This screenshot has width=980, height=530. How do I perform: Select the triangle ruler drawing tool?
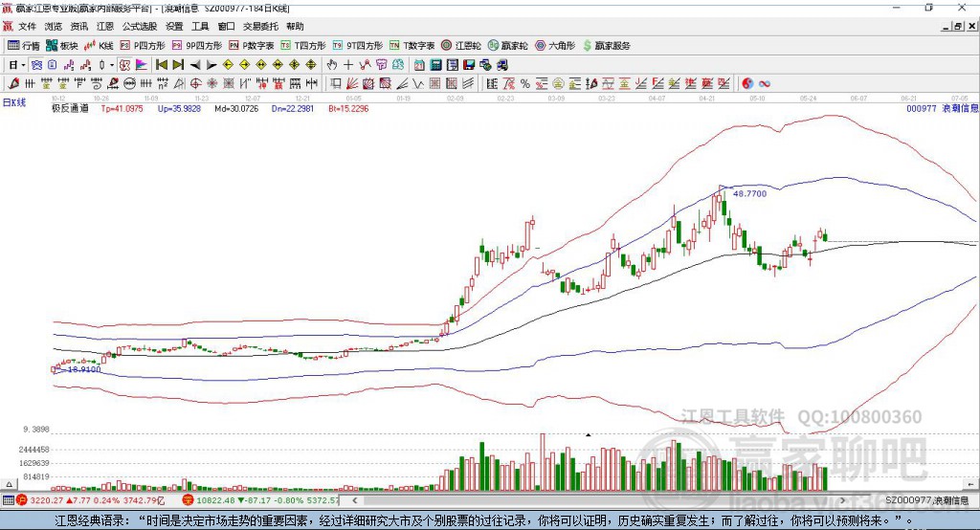pyautogui.click(x=179, y=84)
